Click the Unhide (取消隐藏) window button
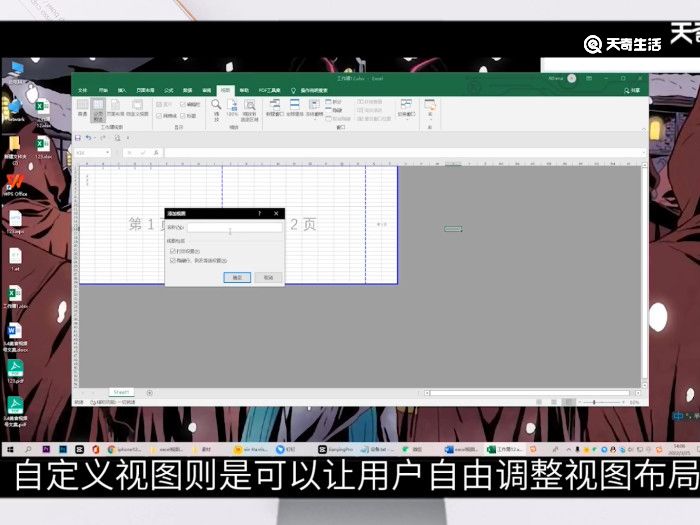The width and height of the screenshot is (700, 525). point(336,119)
